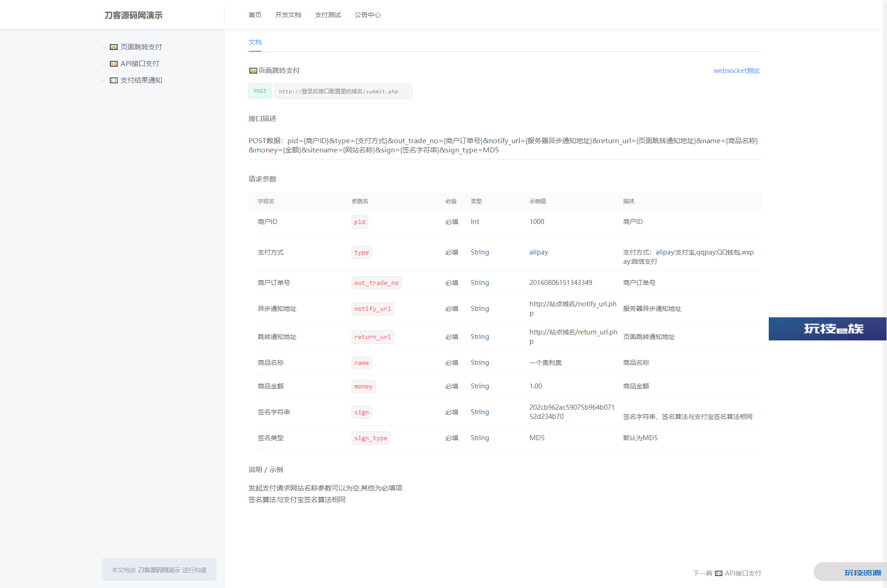Click the example value 1000
Image resolution: width=887 pixels, height=588 pixels.
tap(537, 222)
